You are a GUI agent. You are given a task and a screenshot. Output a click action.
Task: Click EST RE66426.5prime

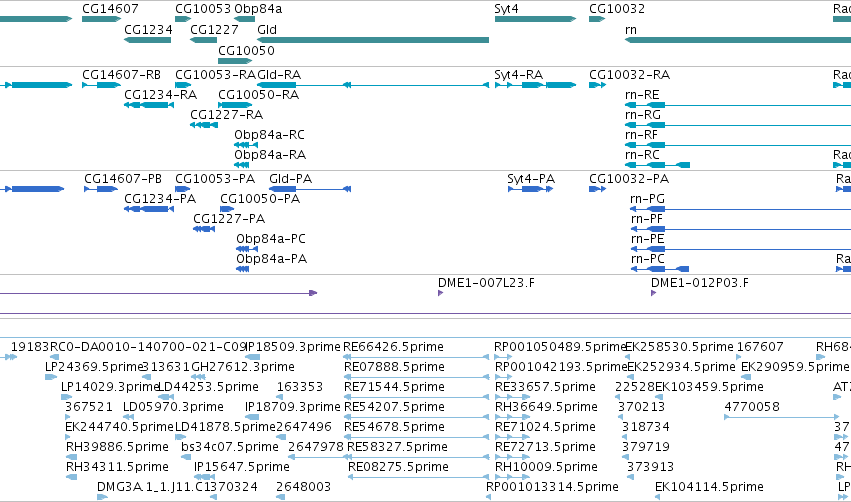point(416,357)
